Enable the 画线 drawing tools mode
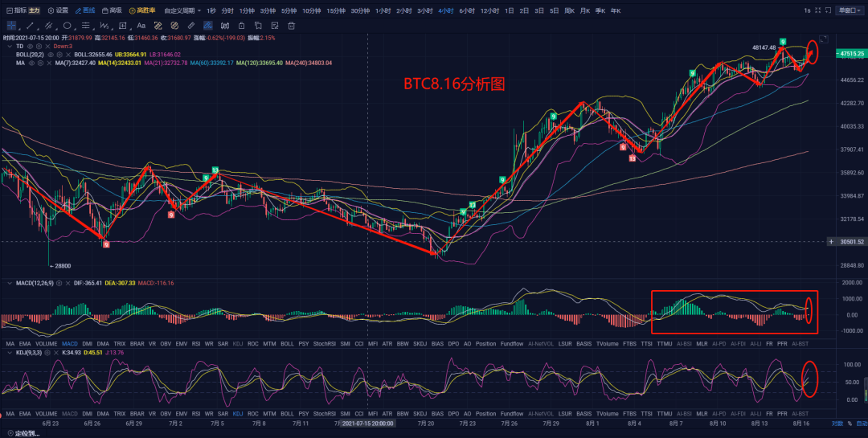Screen dimensions: 868x438 tap(85, 10)
